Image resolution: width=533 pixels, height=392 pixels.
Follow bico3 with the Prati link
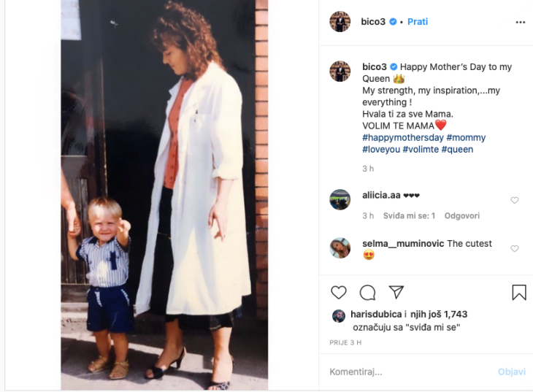coord(418,22)
